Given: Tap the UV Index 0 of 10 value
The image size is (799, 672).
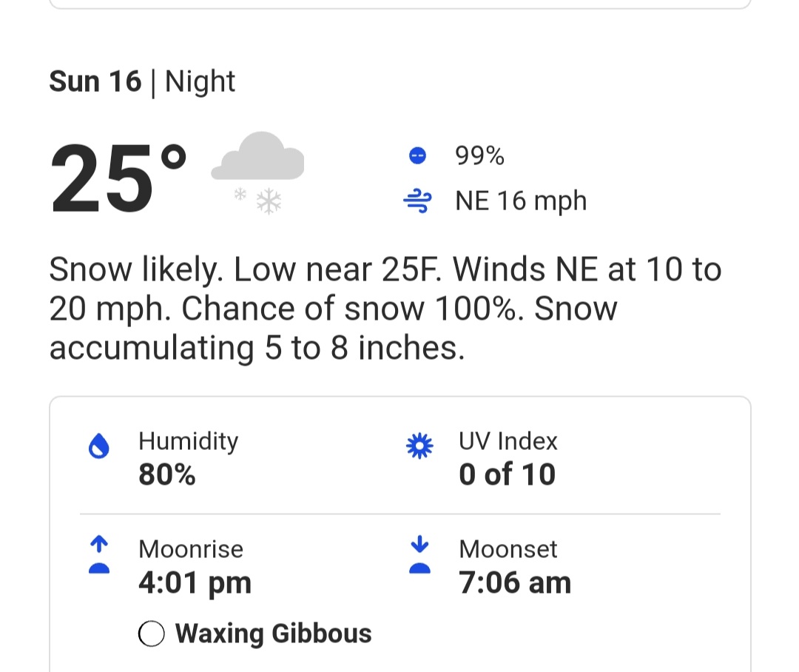Looking at the screenshot, I should point(507,474).
